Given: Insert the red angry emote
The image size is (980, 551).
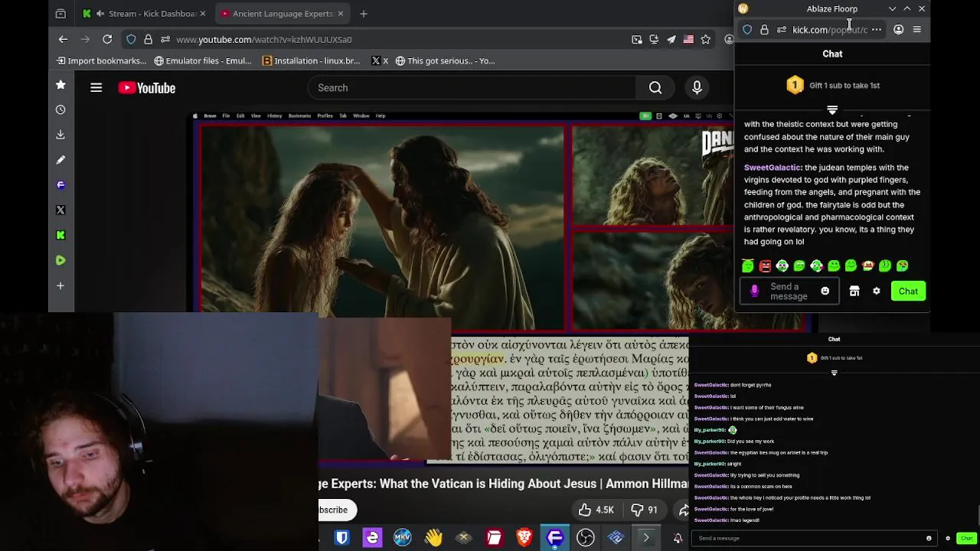Looking at the screenshot, I should pos(765,266).
